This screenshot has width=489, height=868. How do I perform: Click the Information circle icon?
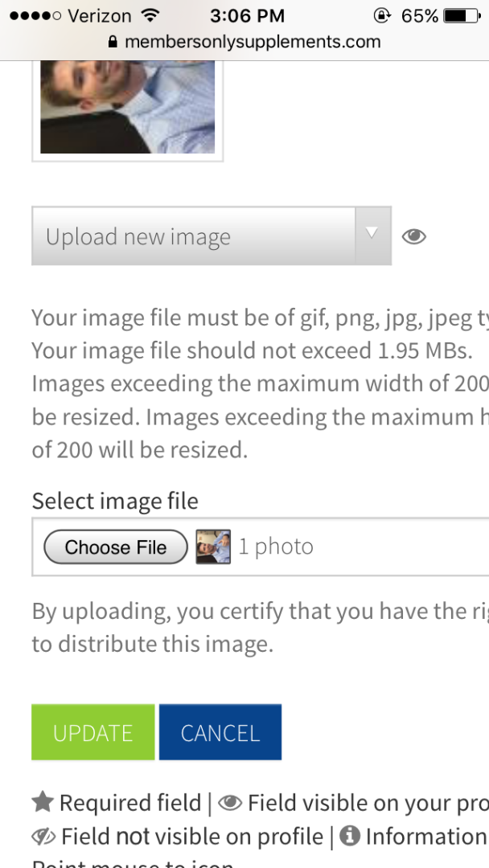point(349,835)
